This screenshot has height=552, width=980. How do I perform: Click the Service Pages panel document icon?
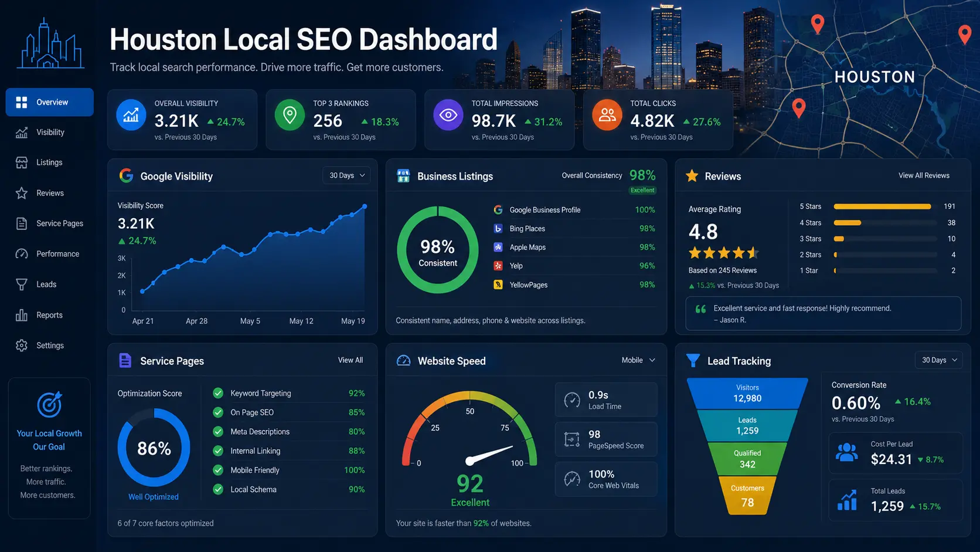click(x=125, y=360)
